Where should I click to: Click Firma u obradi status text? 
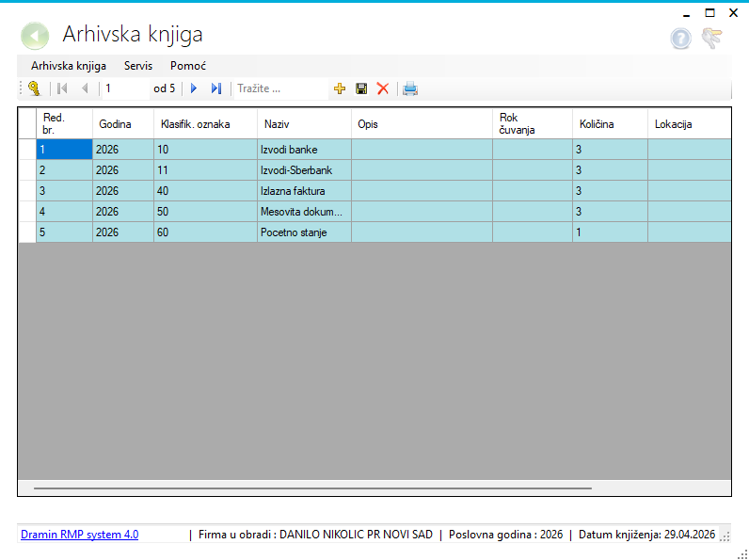coord(316,535)
